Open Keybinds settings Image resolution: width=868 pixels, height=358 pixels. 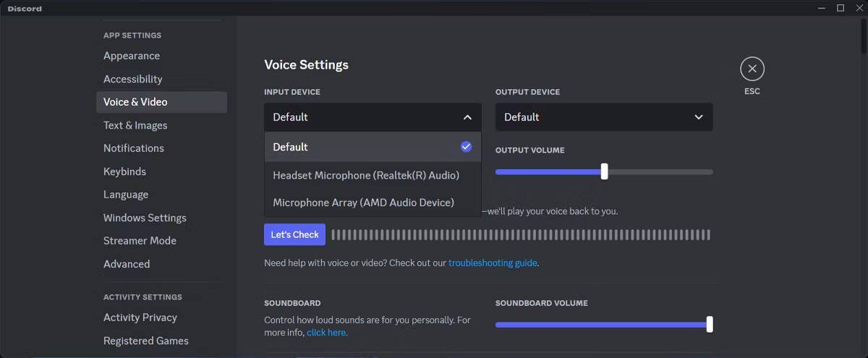coord(161,171)
